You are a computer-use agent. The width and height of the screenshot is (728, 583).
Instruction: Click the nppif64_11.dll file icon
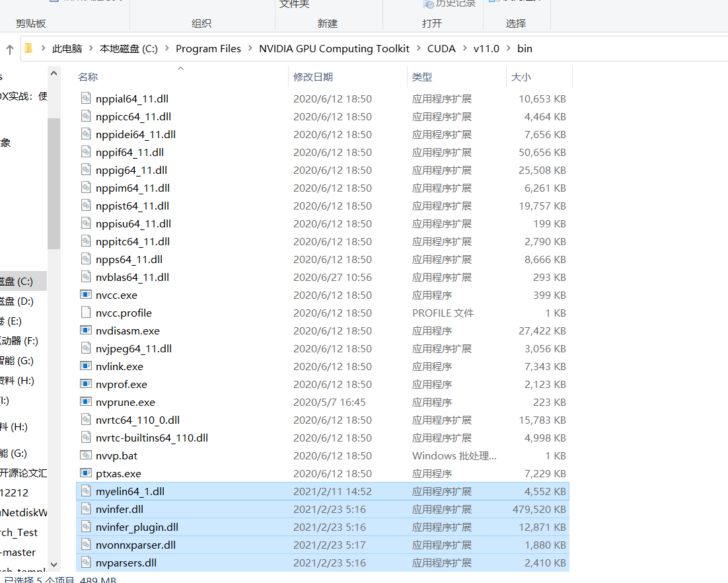(x=86, y=151)
